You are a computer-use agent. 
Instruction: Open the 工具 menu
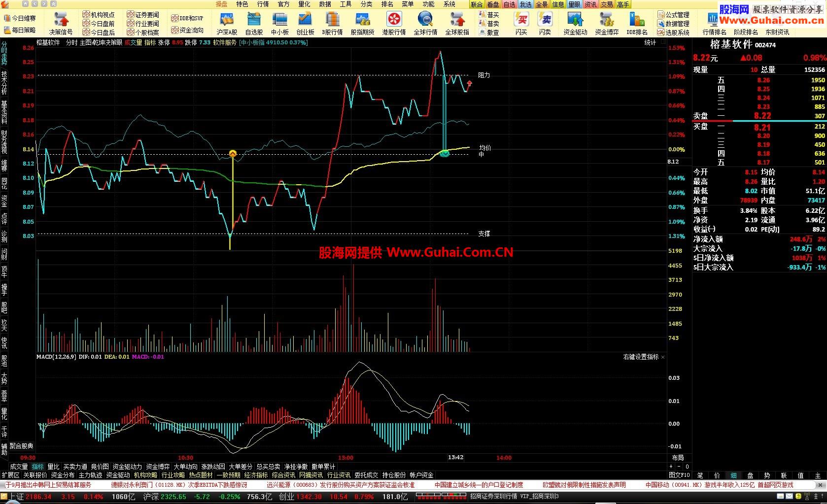tap(345, 4)
